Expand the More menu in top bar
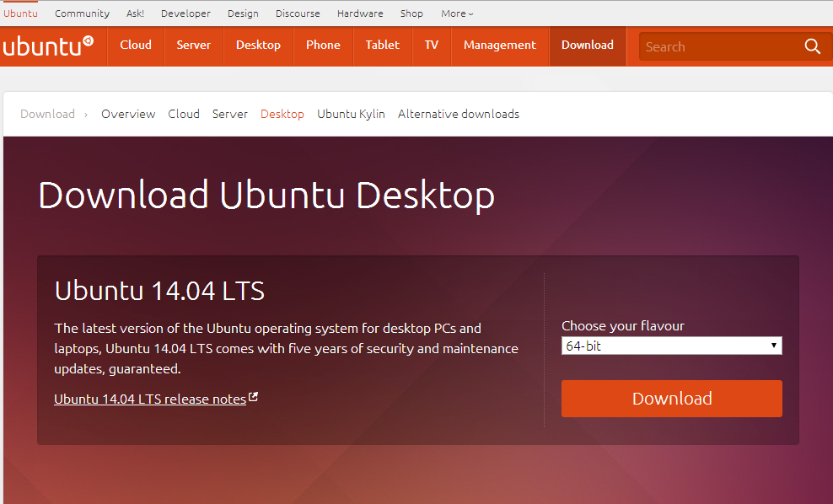The height and width of the screenshot is (504, 833). (457, 13)
